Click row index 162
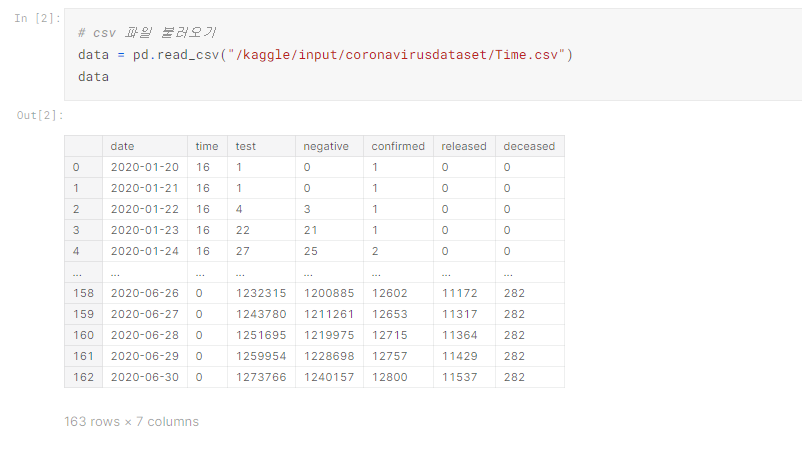 [83, 377]
